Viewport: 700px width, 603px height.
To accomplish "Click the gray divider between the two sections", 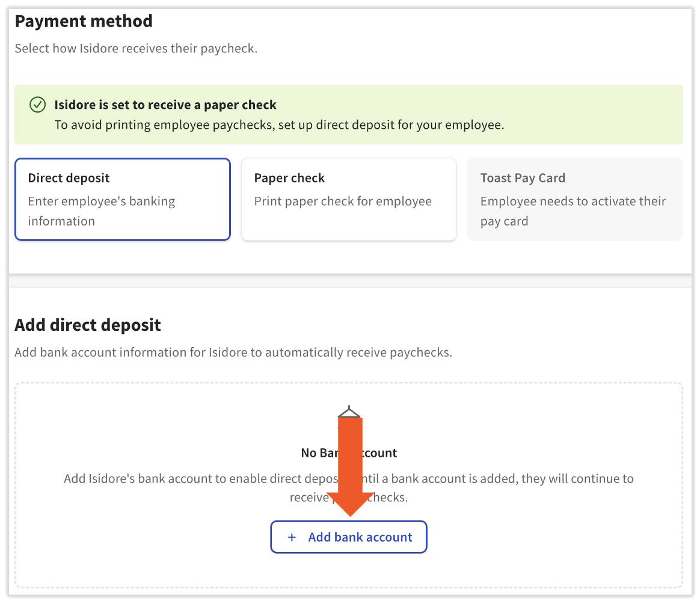I will [349, 281].
